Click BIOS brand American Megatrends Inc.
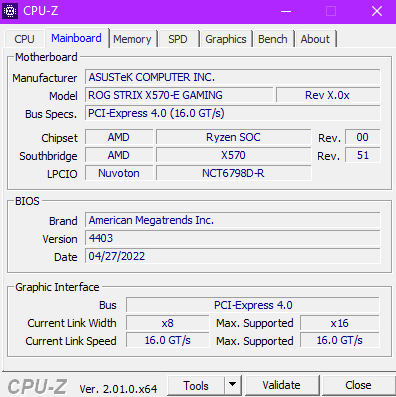The height and width of the screenshot is (397, 396). 232,220
